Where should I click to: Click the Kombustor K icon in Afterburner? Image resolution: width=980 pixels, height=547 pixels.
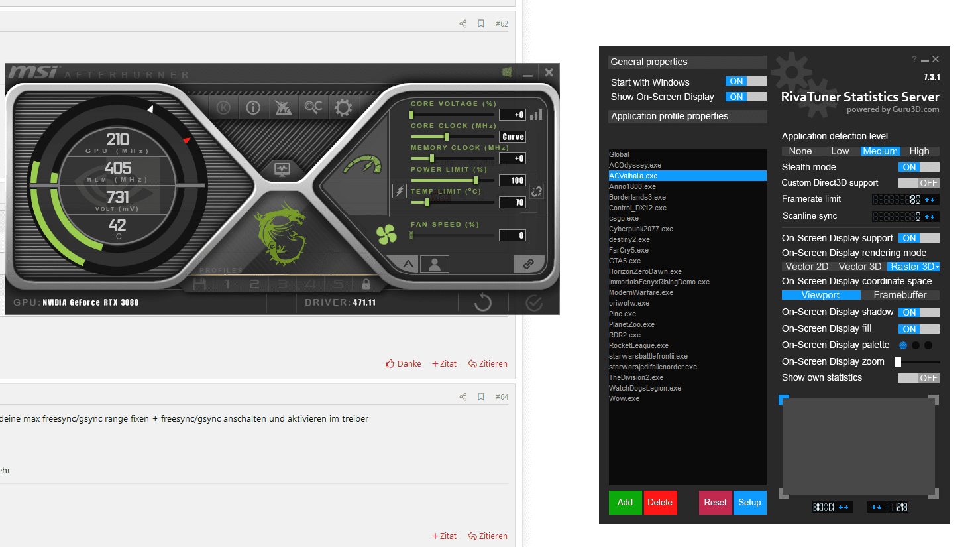[224, 107]
